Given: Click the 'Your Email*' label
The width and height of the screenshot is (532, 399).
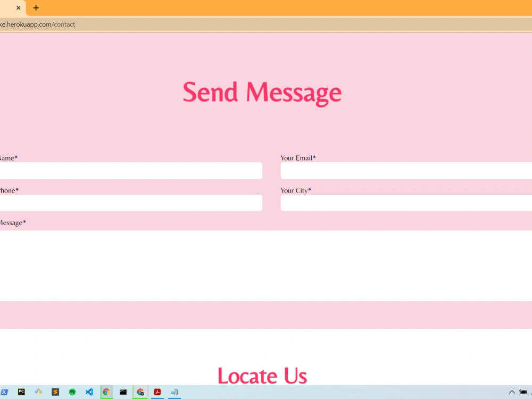Looking at the screenshot, I should (298, 158).
